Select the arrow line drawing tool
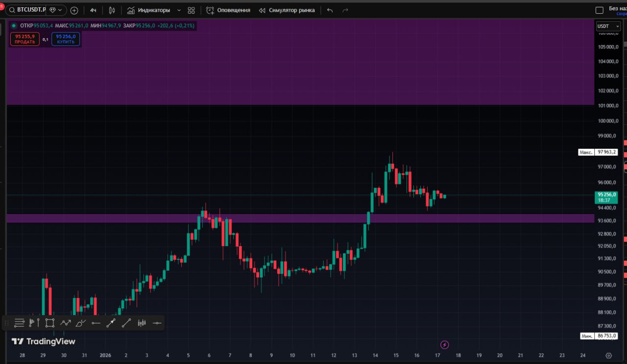 pos(111,323)
